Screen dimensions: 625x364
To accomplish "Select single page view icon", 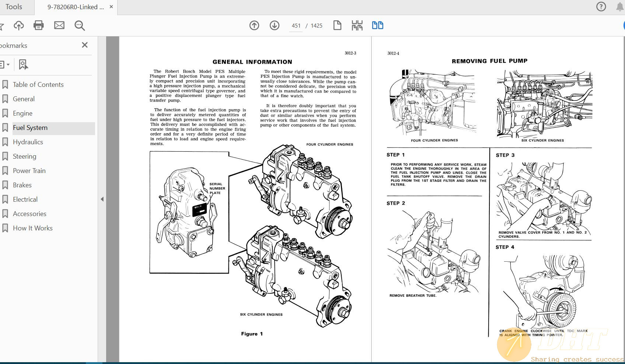I will click(x=337, y=25).
